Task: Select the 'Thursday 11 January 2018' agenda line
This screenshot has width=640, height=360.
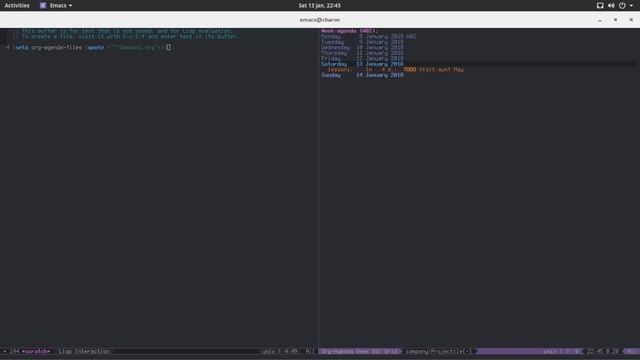Action: (362, 53)
